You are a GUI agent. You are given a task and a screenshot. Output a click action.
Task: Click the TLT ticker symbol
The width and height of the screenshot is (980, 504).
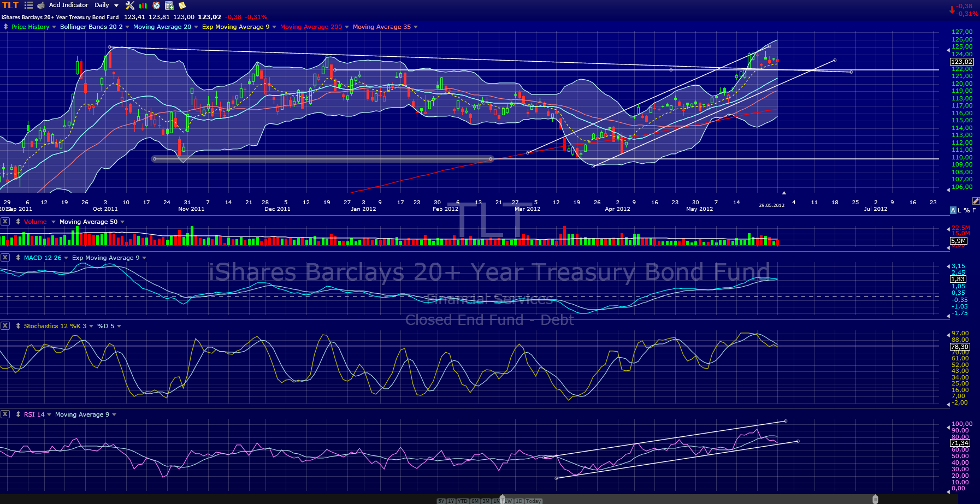coord(10,5)
